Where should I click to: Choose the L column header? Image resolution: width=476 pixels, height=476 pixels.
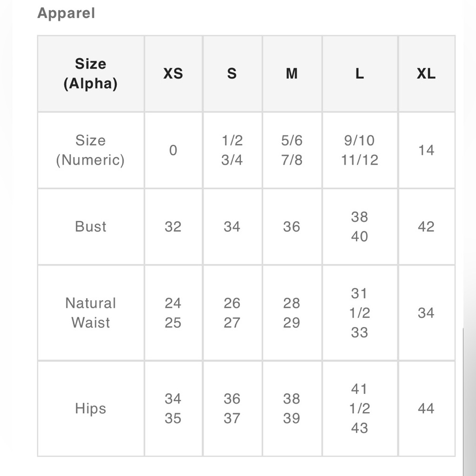coord(359,74)
